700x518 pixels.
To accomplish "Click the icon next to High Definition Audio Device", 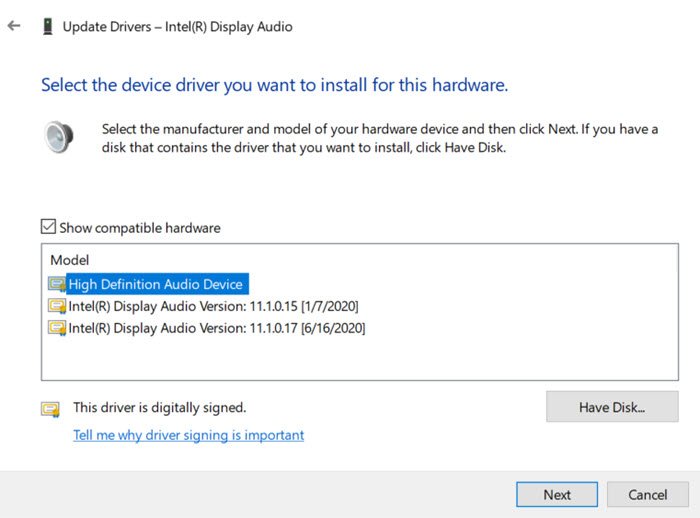I will click(x=57, y=284).
